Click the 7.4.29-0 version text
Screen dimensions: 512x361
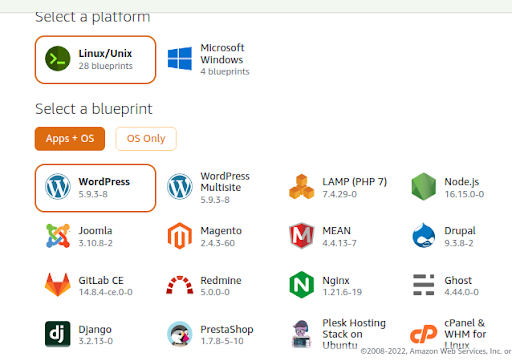click(x=340, y=194)
